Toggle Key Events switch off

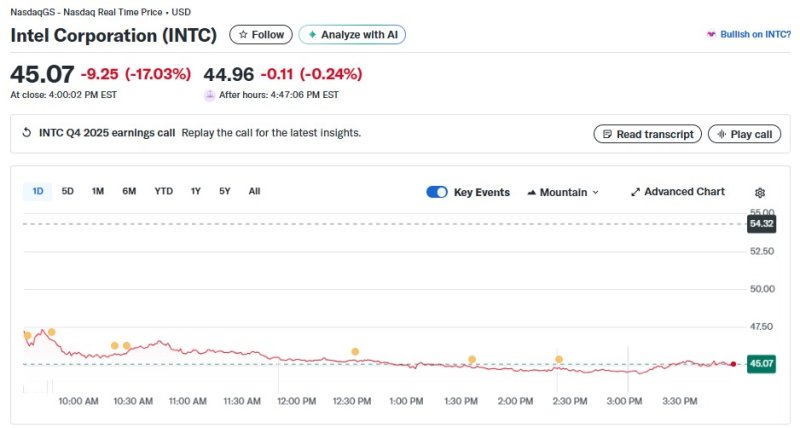click(436, 192)
